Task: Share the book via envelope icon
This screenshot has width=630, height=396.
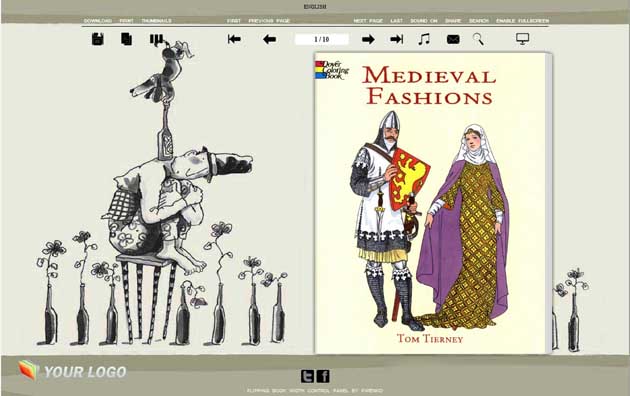Action: [x=453, y=39]
